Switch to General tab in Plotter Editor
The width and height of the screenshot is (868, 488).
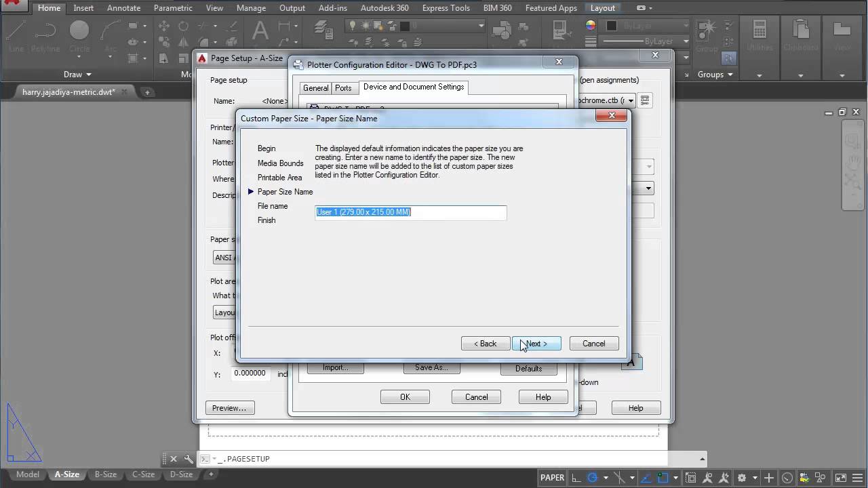(x=315, y=88)
